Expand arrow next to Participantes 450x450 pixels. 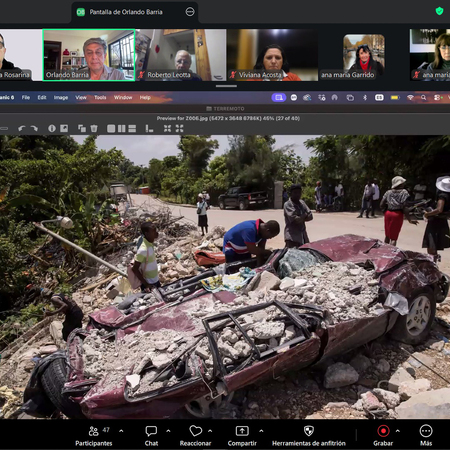[x=121, y=431]
